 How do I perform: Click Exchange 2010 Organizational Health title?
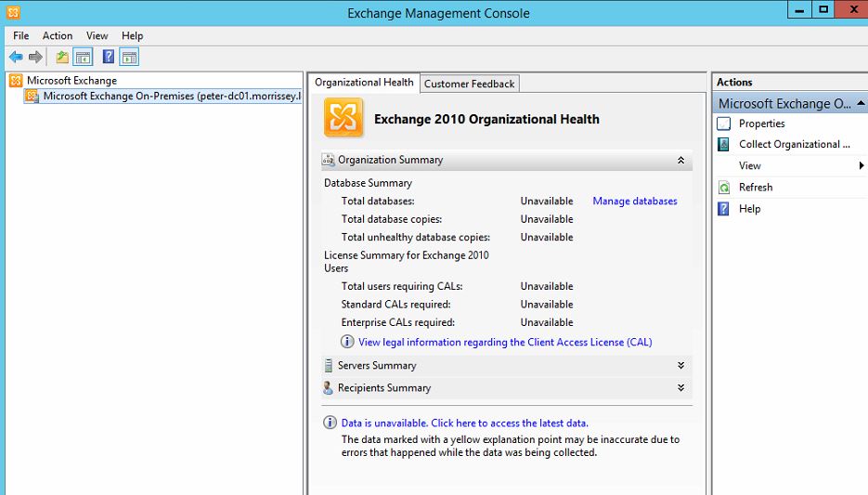pyautogui.click(x=486, y=119)
